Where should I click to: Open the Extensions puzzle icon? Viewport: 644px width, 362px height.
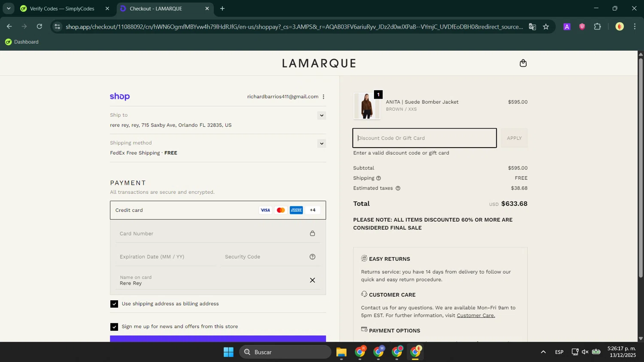(597, 27)
